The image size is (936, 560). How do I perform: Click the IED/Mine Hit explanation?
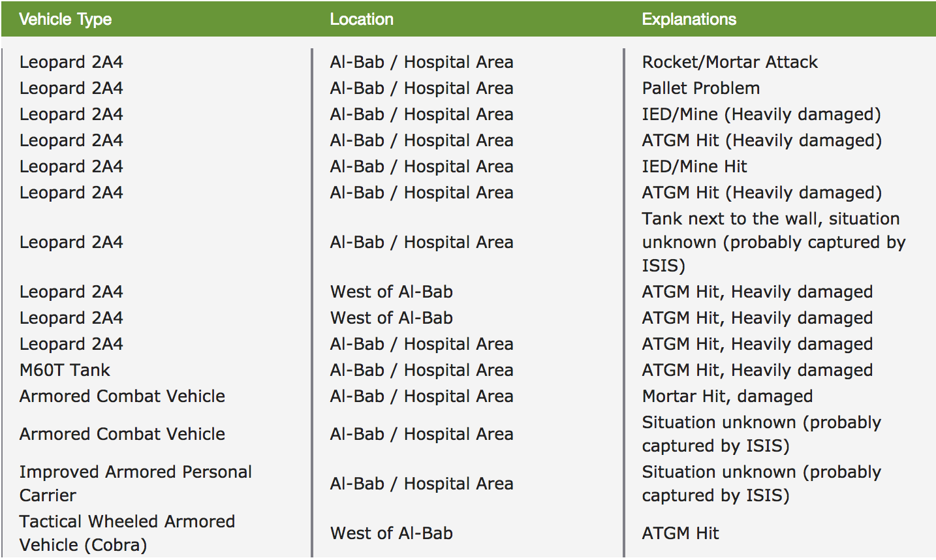(x=694, y=166)
